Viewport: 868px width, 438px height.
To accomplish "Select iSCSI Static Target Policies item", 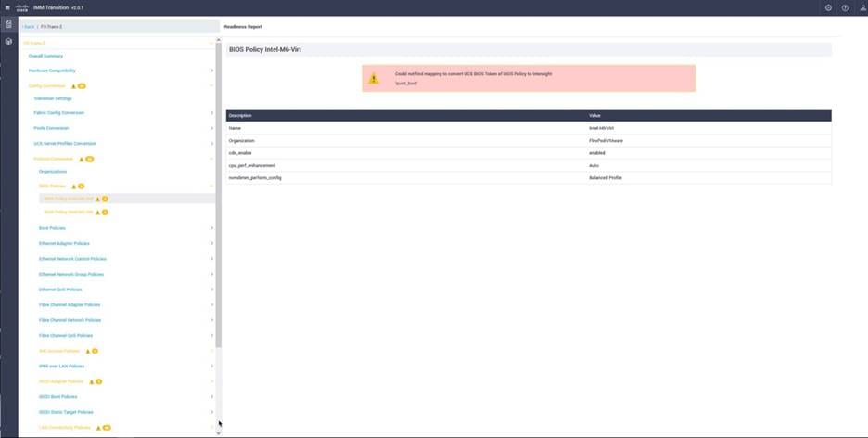I will pos(66,412).
